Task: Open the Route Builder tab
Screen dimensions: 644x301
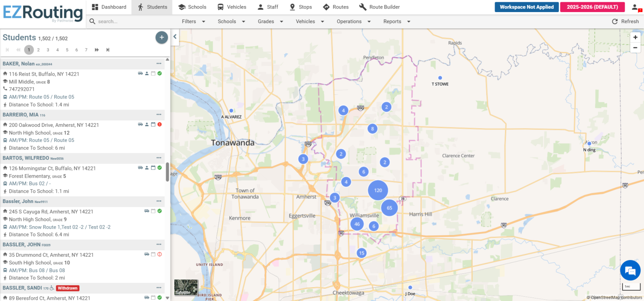Action: pyautogui.click(x=380, y=7)
